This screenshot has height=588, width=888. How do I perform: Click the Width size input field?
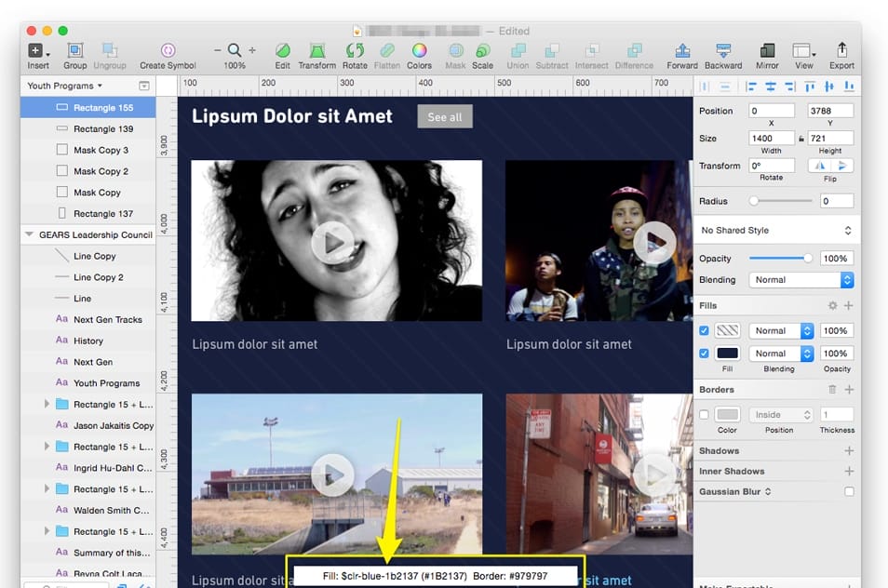(x=771, y=138)
